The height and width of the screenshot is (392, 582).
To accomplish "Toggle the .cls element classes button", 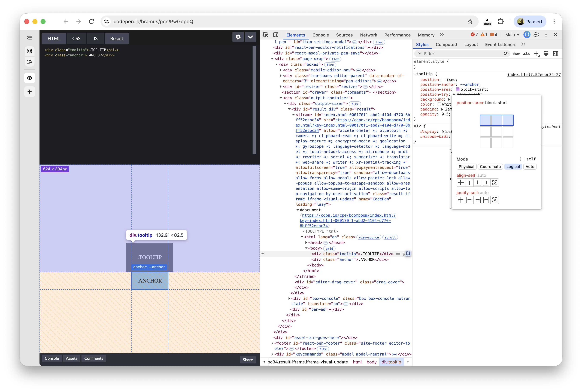I will pos(526,54).
